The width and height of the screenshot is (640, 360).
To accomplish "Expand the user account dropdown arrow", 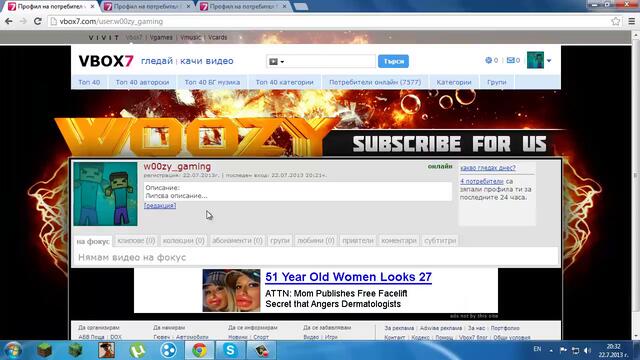I will [549, 61].
